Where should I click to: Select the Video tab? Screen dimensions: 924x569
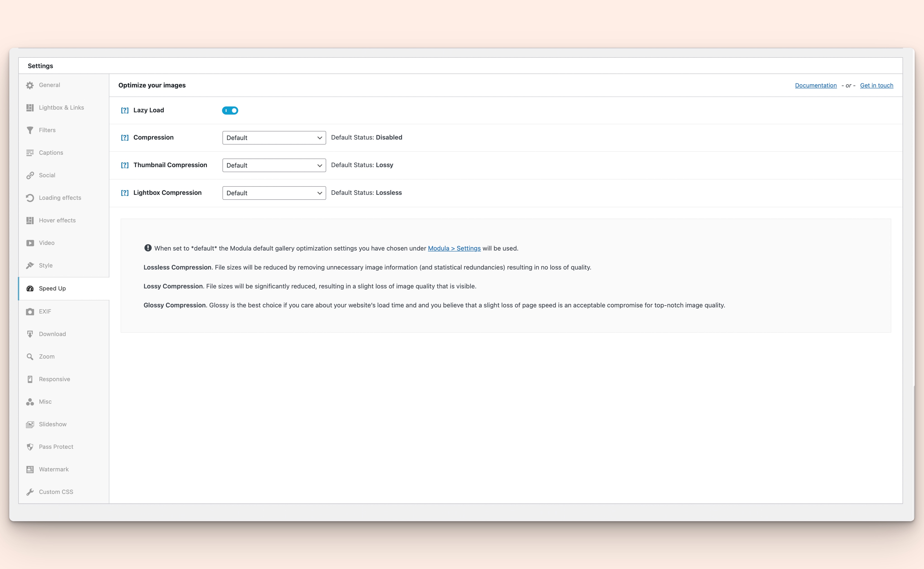click(64, 243)
